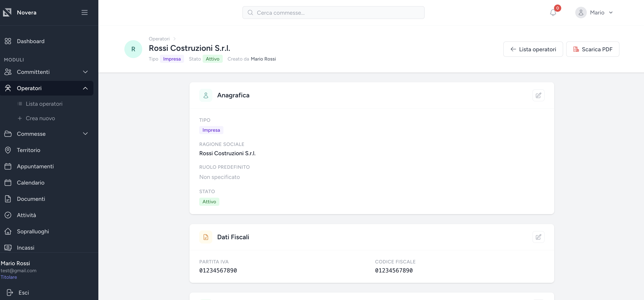Collapse the Operatori submenu chevron

point(85,88)
